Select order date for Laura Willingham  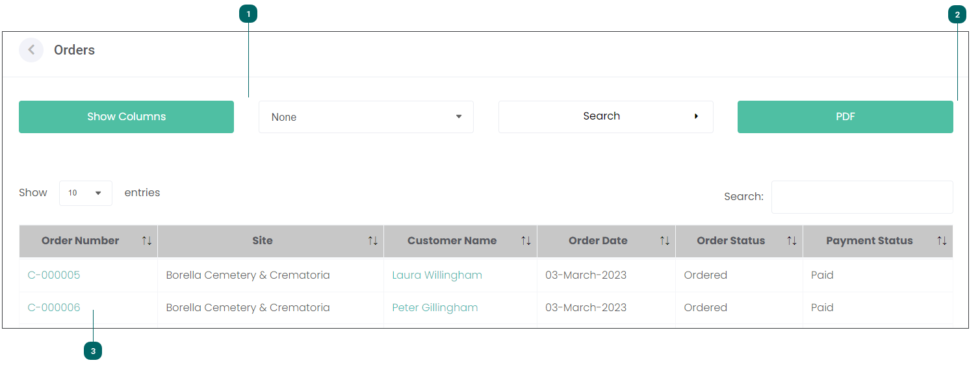pyautogui.click(x=586, y=275)
